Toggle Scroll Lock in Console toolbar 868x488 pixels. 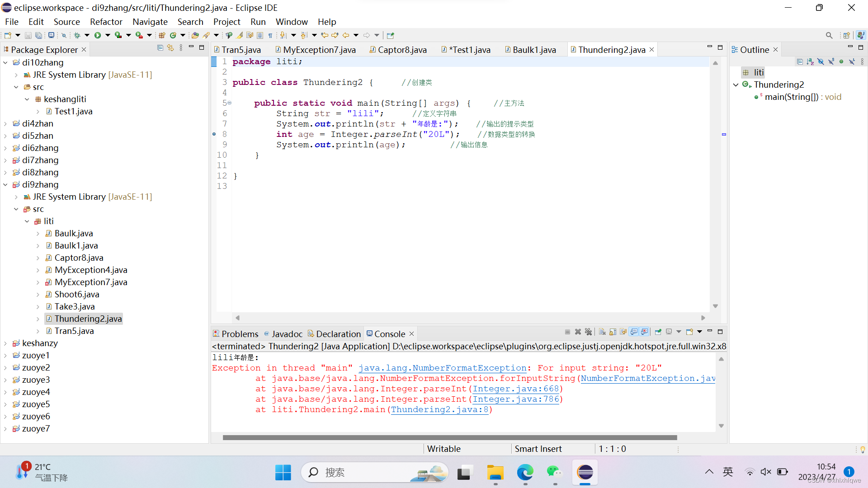click(x=613, y=332)
